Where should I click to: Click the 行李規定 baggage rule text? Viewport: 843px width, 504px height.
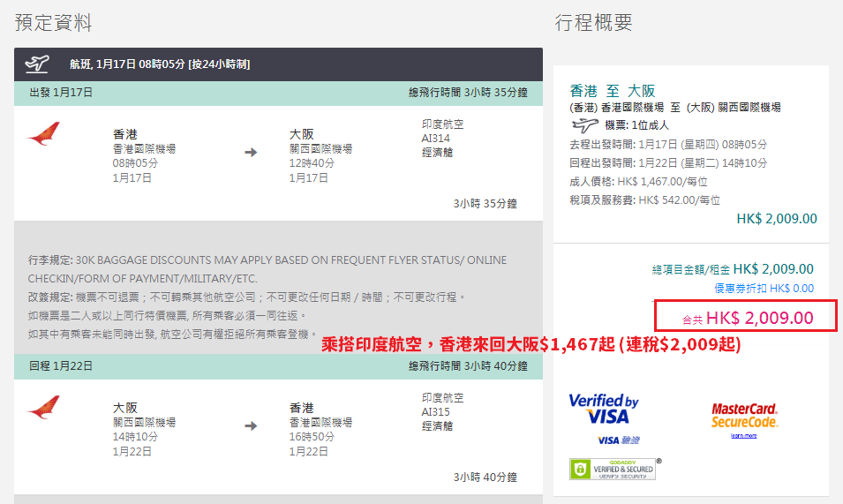tap(267, 269)
